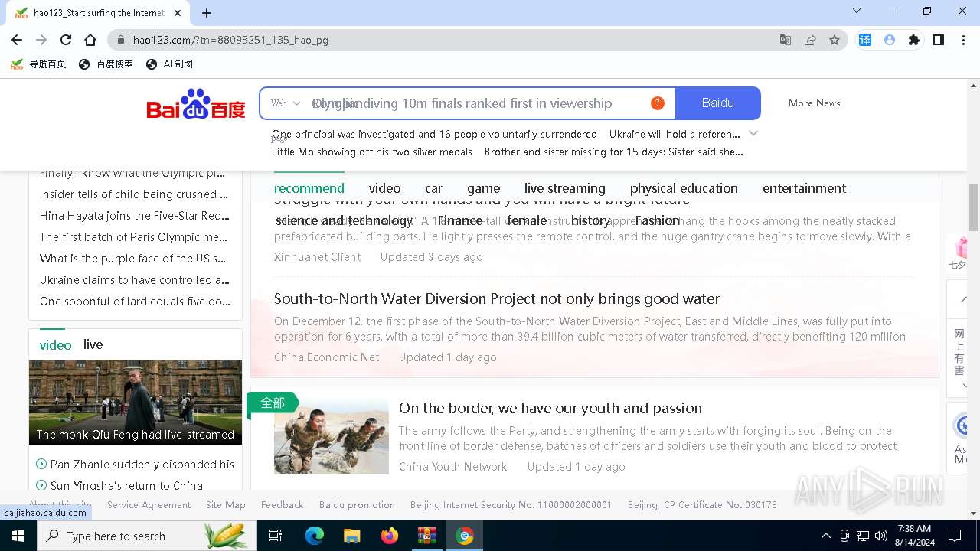Click the orange hot-search badge in search box
980x551 pixels.
(657, 103)
